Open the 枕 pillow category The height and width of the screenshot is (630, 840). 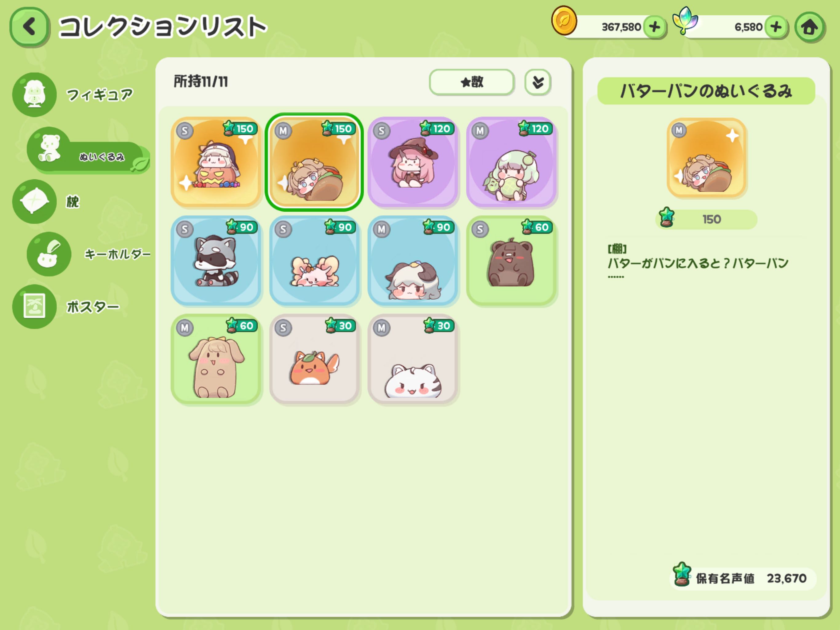(47, 201)
